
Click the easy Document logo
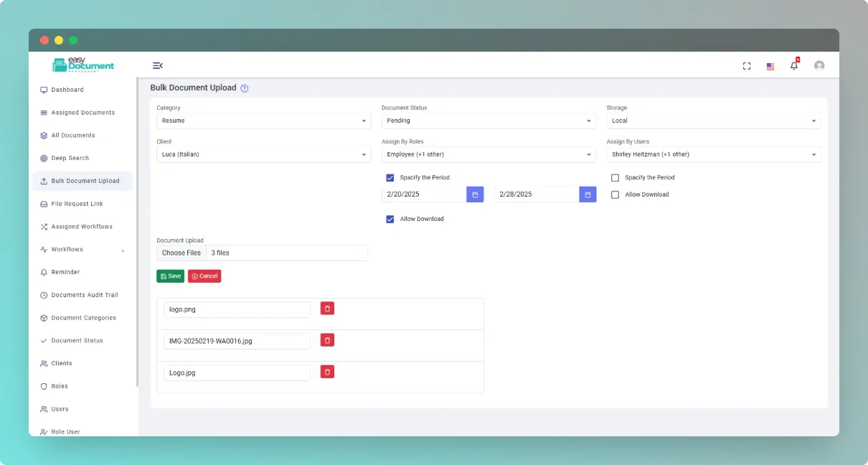point(83,65)
